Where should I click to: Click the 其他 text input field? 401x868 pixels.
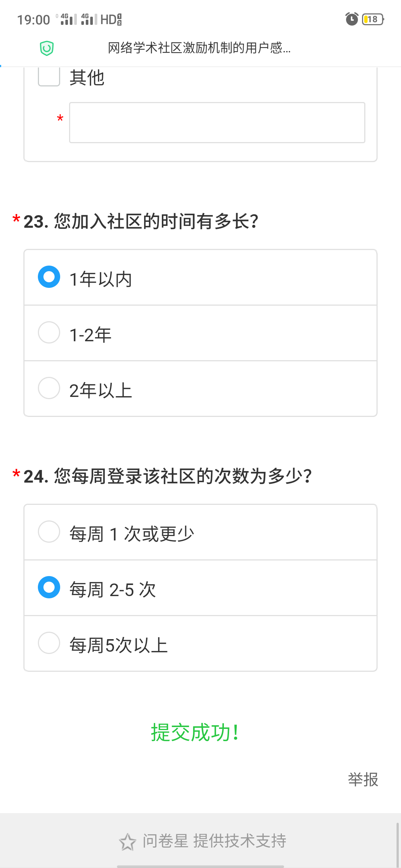(217, 122)
